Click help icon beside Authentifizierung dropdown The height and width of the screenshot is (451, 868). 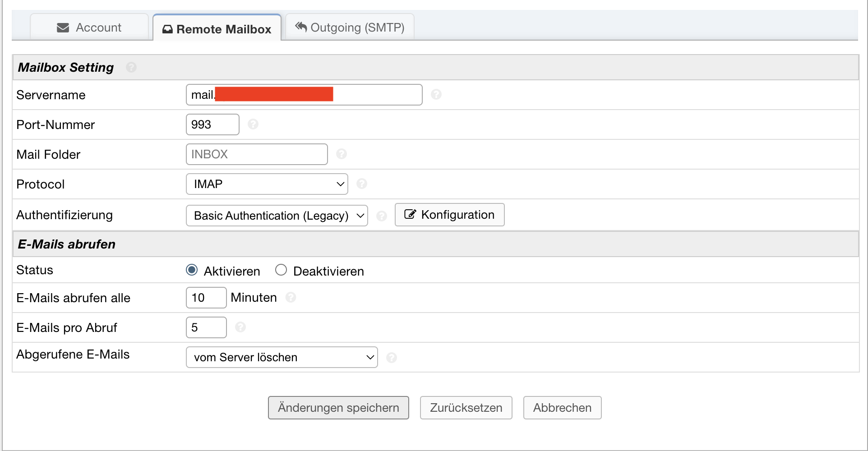[382, 216]
